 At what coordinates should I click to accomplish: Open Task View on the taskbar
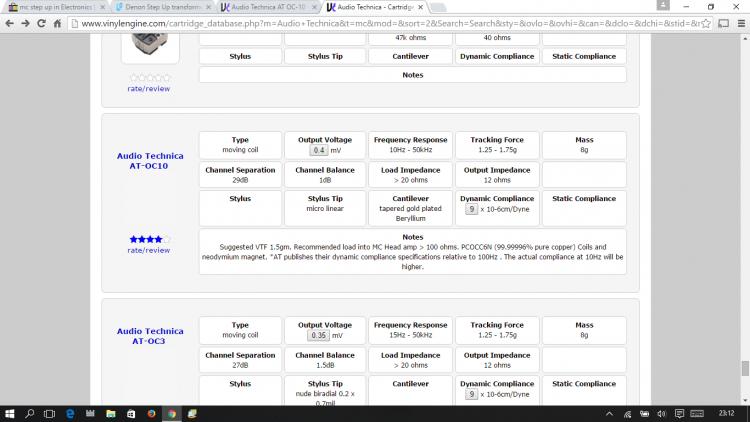coord(49,414)
